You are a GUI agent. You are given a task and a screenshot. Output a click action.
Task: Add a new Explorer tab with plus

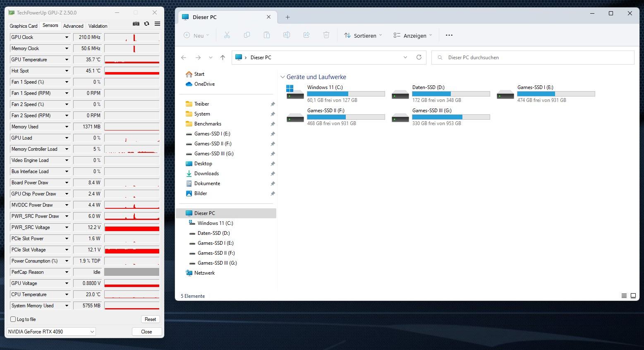(x=287, y=17)
